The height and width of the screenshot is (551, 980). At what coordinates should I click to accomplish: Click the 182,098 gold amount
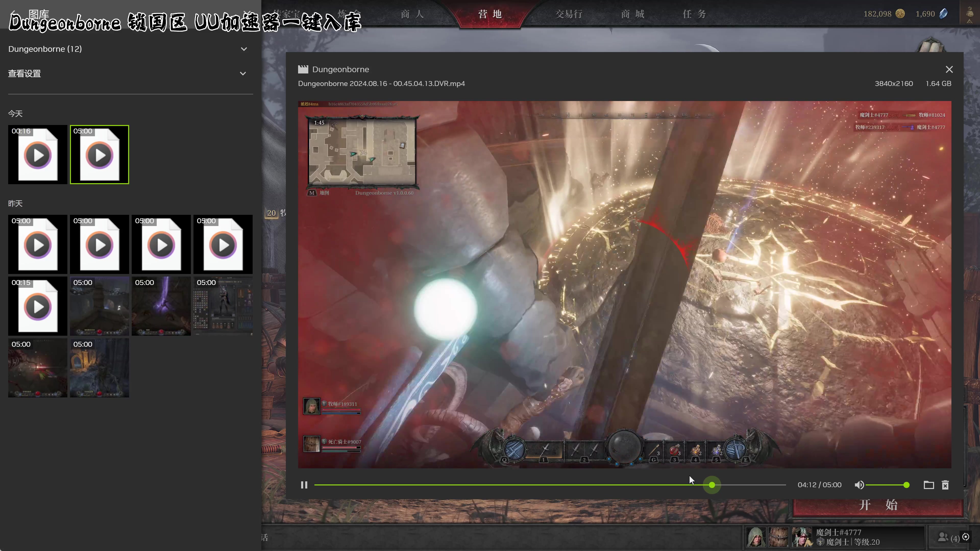click(877, 14)
